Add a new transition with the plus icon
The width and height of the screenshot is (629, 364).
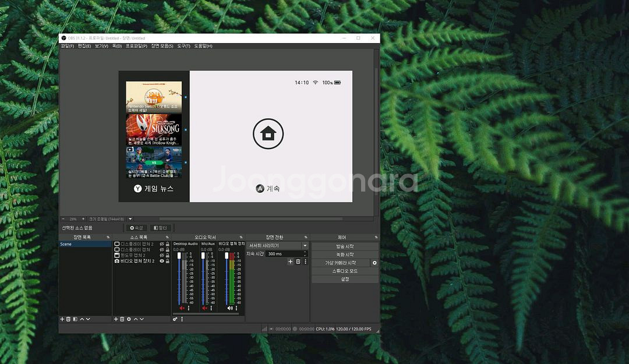click(291, 262)
